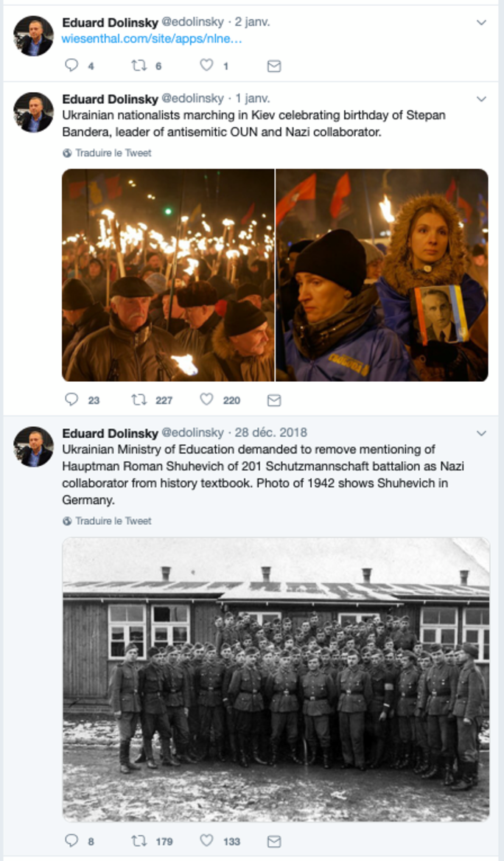Open the torchlight march crowd photo
This screenshot has height=861, width=504.
(168, 275)
